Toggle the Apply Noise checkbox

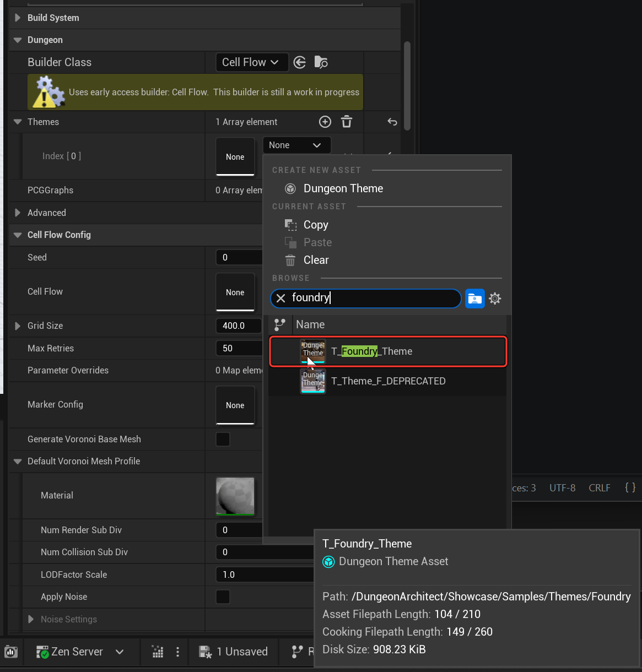click(x=223, y=597)
